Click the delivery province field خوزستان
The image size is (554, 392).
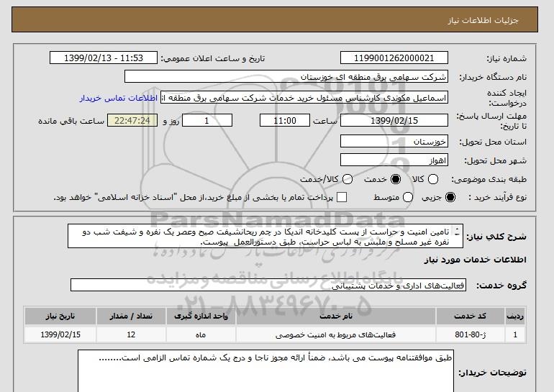click(x=394, y=142)
